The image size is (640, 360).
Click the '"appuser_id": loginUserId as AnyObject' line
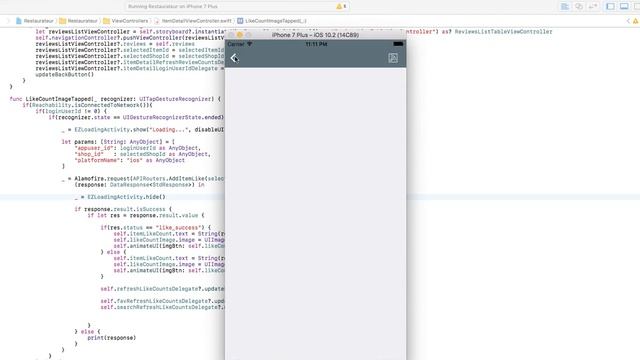pos(138,148)
